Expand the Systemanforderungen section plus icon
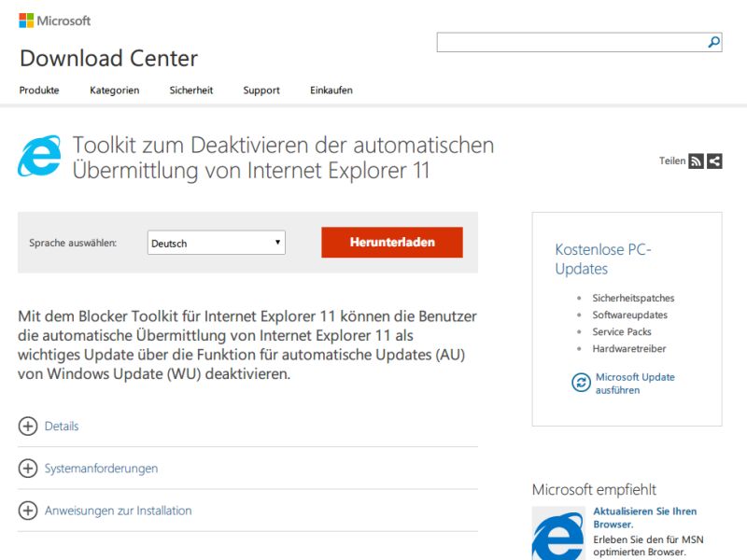 pos(28,469)
